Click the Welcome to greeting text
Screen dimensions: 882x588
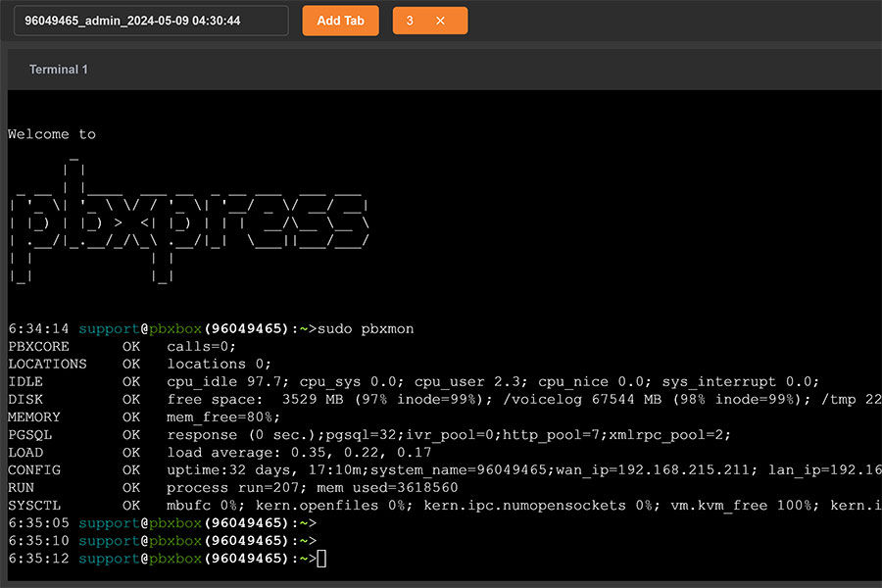(51, 133)
